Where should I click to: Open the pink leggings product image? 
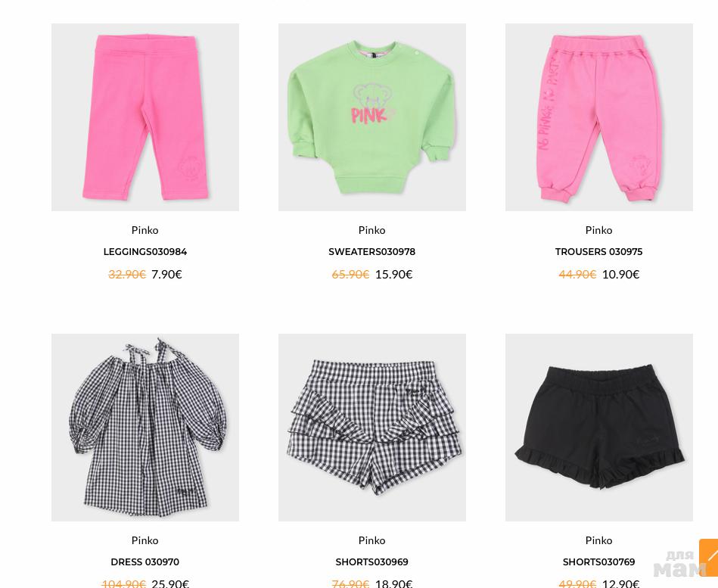click(x=145, y=117)
